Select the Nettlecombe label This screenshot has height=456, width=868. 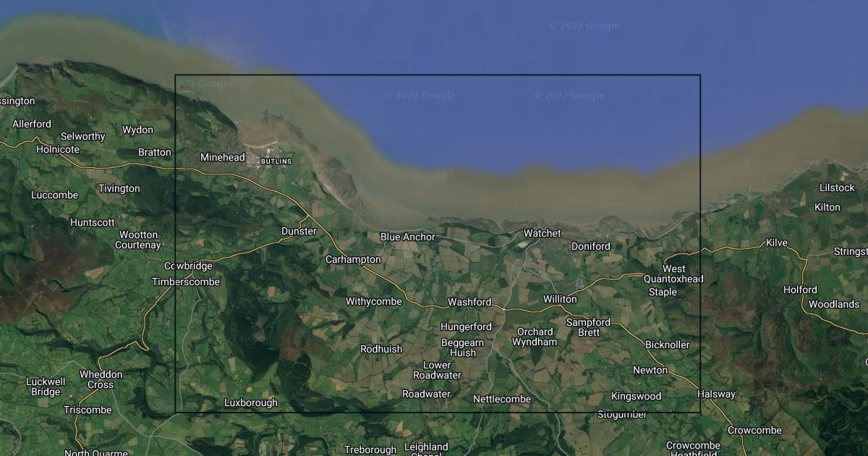pyautogui.click(x=501, y=399)
